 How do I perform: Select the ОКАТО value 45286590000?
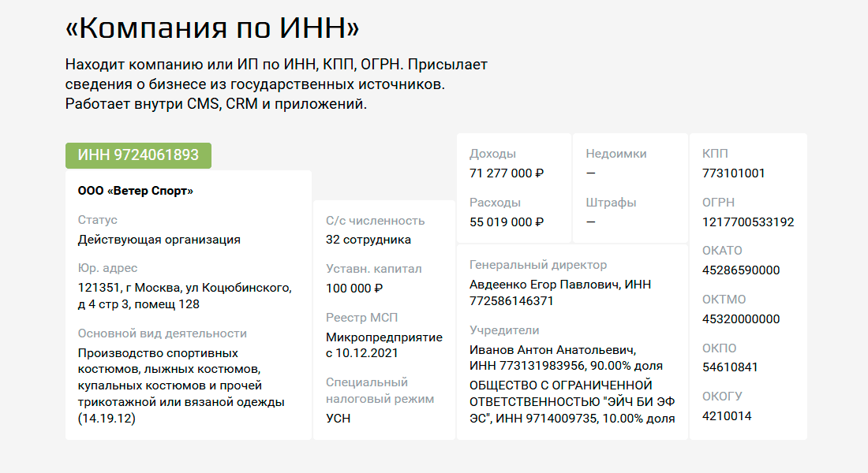click(741, 270)
